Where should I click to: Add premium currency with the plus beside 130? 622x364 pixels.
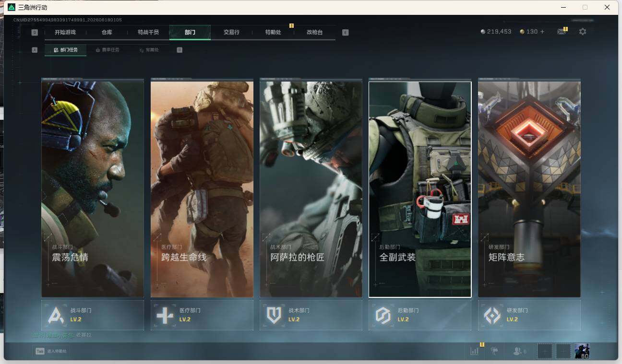pyautogui.click(x=542, y=32)
